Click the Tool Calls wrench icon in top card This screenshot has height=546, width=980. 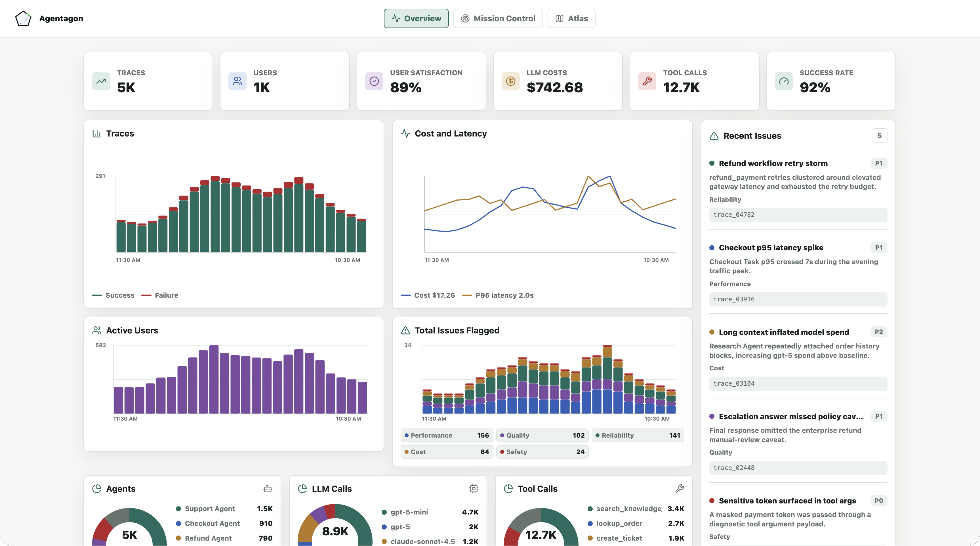point(647,81)
